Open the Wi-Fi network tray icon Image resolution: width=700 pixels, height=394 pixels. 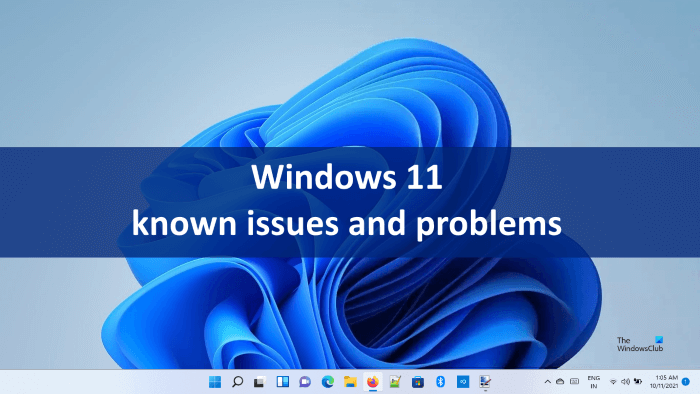[x=613, y=382]
